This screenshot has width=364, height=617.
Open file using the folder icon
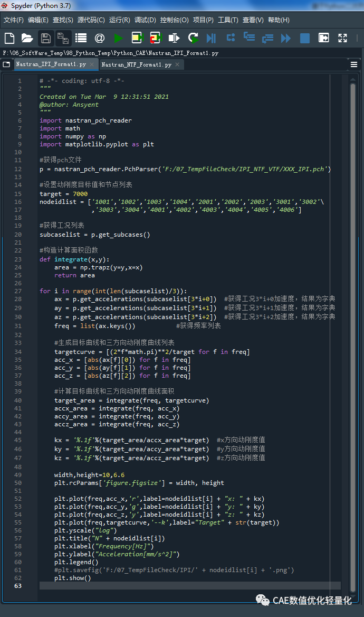click(x=27, y=38)
